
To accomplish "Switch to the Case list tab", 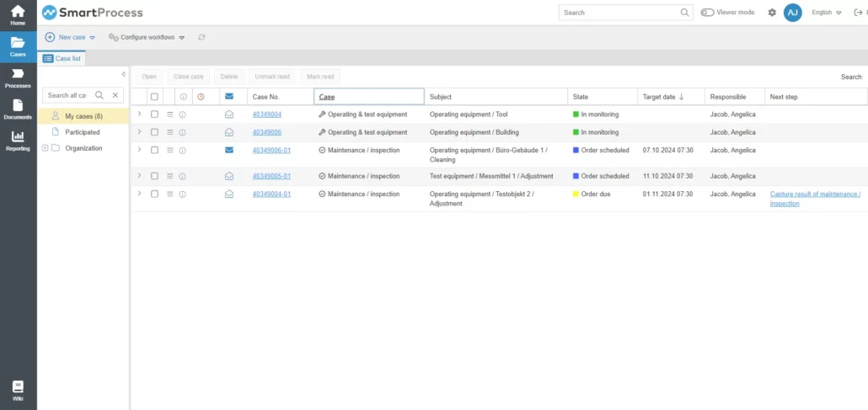I will (x=62, y=58).
